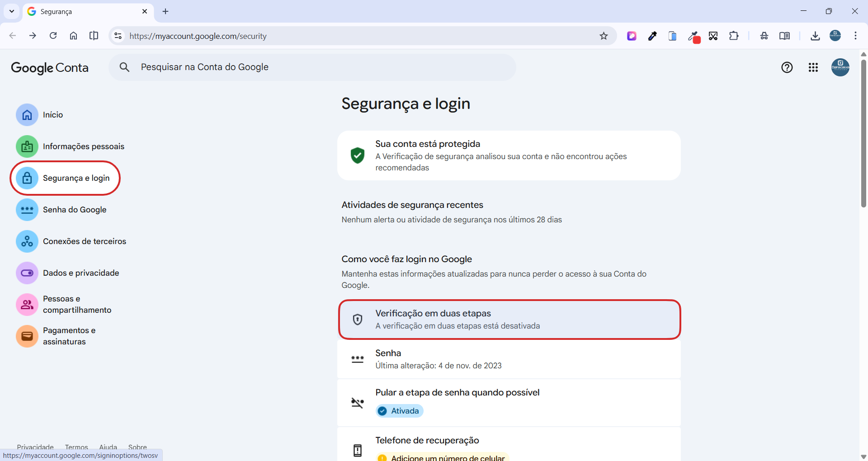Open the Google Account profile avatar menu
This screenshot has height=461, width=868.
click(840, 67)
